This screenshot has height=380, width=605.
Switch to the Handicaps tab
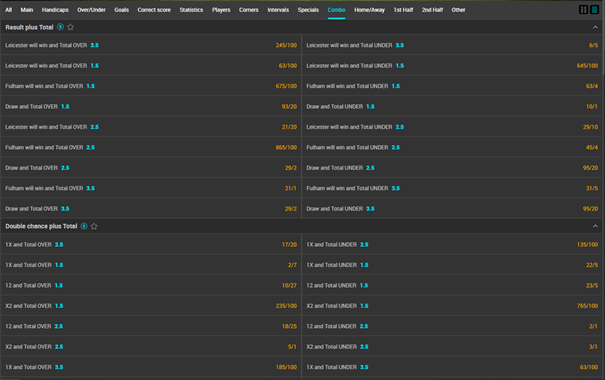tap(55, 10)
